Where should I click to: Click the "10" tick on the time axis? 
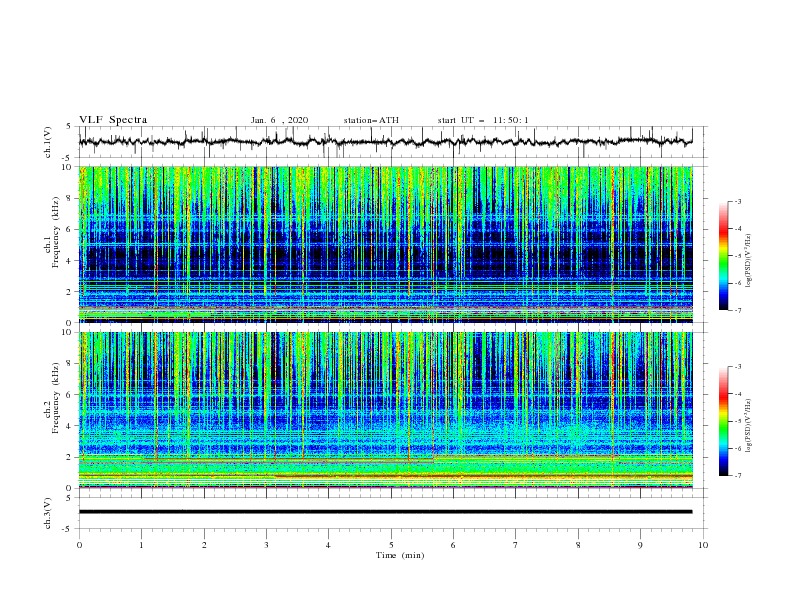tap(703, 545)
